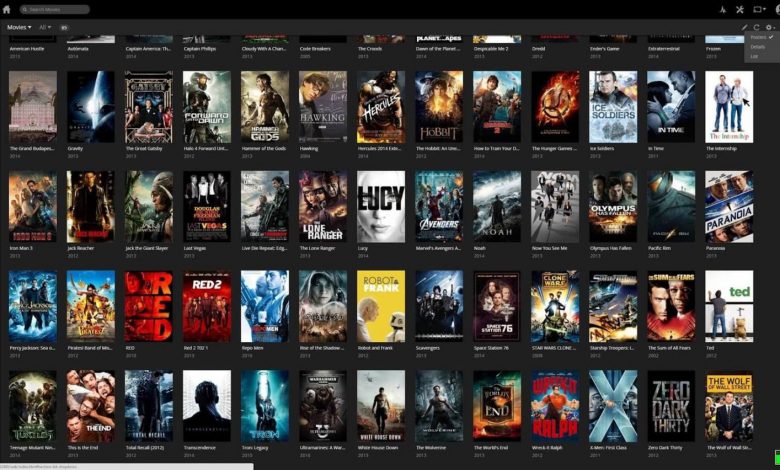The image size is (780, 470).
Task: Open The Lone Ranger poster
Action: click(x=323, y=206)
